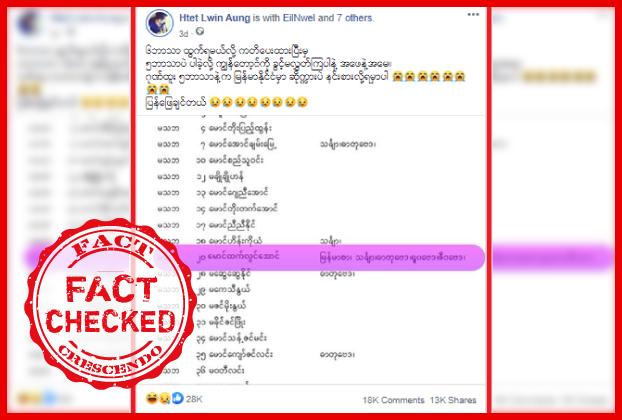Image resolution: width=622 pixels, height=420 pixels.
Task: View the 28K reactions count
Action: [x=194, y=399]
